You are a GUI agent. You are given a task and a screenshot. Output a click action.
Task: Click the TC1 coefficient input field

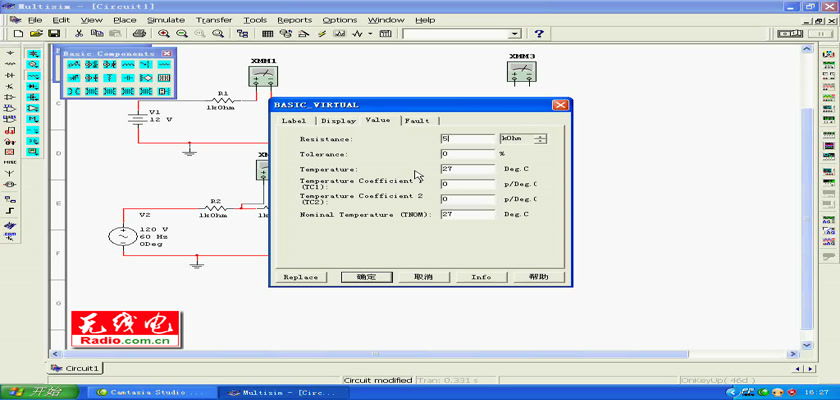(468, 184)
